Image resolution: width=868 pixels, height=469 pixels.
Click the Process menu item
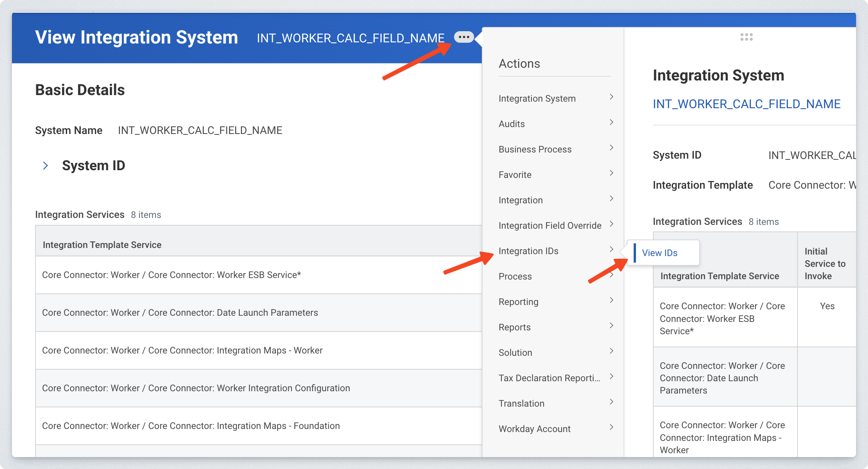pos(515,276)
